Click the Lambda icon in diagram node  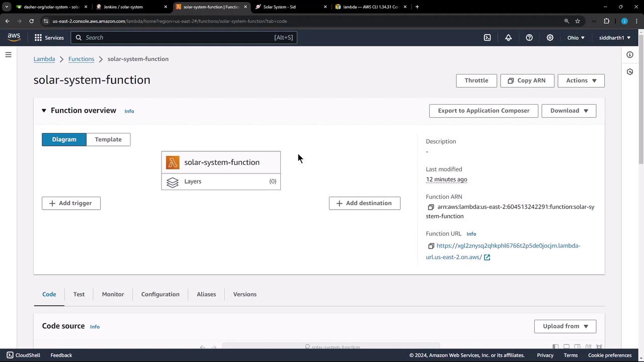tap(173, 162)
